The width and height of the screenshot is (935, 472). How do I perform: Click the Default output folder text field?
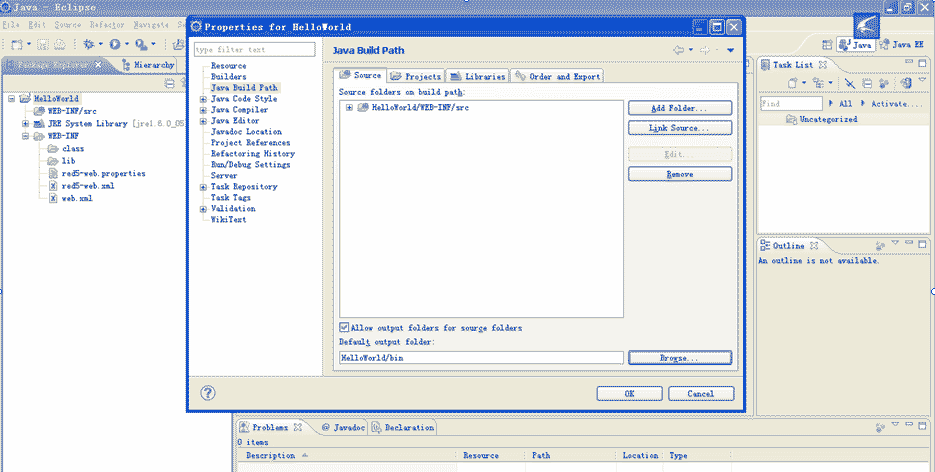click(x=481, y=358)
